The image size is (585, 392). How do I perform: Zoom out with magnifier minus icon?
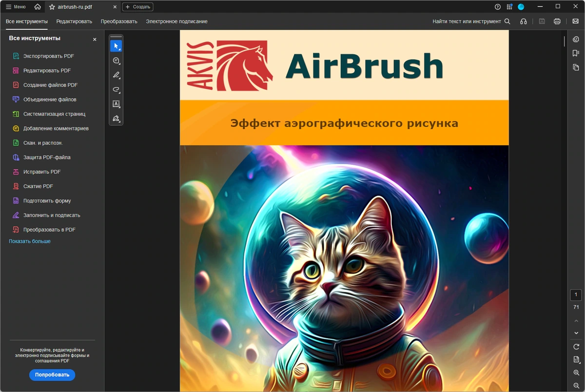[576, 386]
